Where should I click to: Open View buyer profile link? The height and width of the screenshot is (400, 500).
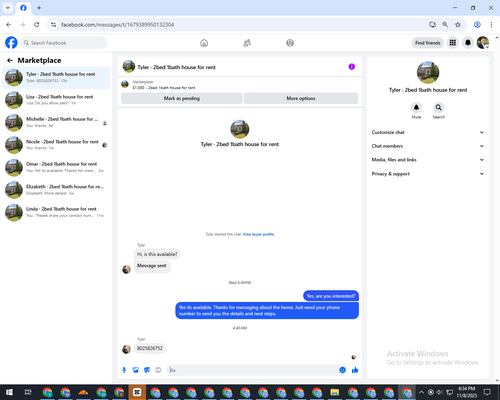(258, 234)
